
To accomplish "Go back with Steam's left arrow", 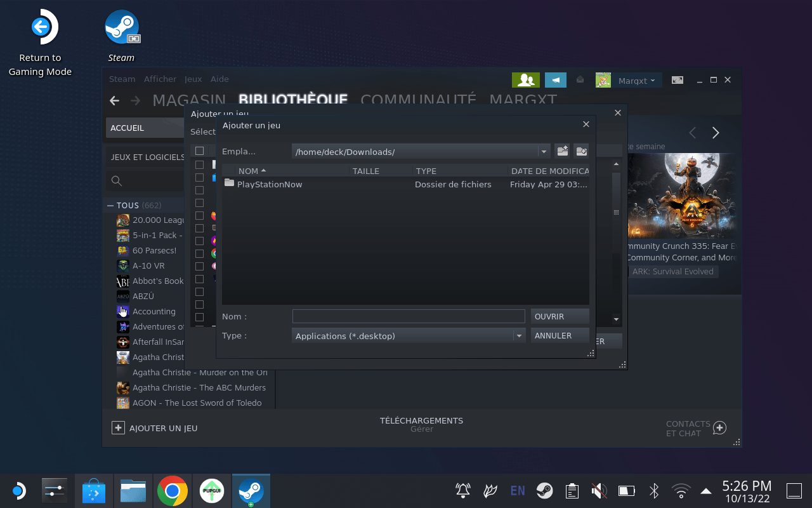I will pos(114,100).
